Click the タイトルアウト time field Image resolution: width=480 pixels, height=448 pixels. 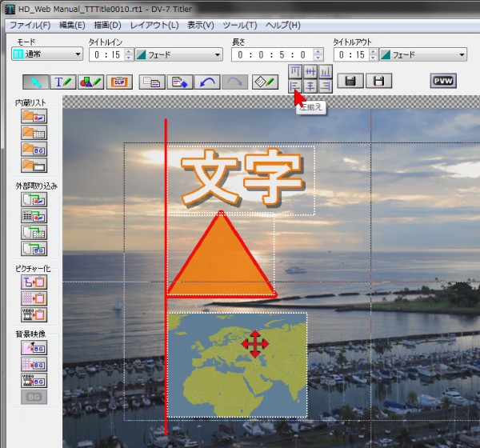(351, 55)
